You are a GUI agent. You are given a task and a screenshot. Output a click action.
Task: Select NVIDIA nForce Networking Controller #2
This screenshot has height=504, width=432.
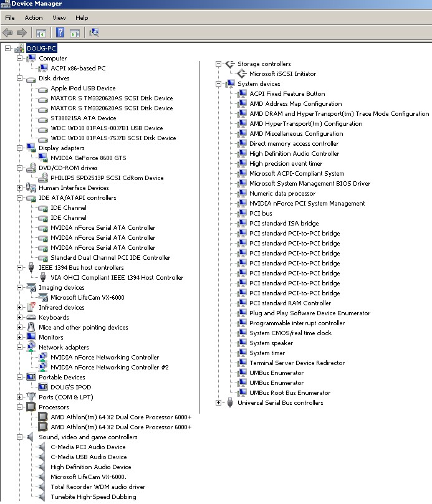tap(109, 367)
